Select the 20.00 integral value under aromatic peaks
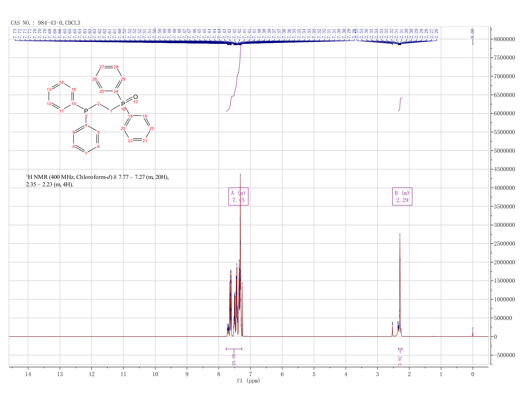The image size is (532, 411). coord(234,359)
